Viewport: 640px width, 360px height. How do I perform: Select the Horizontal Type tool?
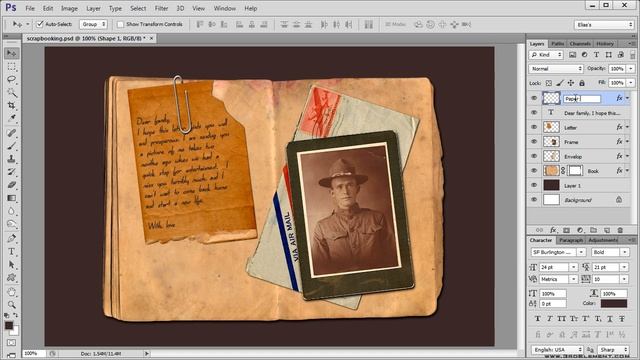(x=11, y=251)
